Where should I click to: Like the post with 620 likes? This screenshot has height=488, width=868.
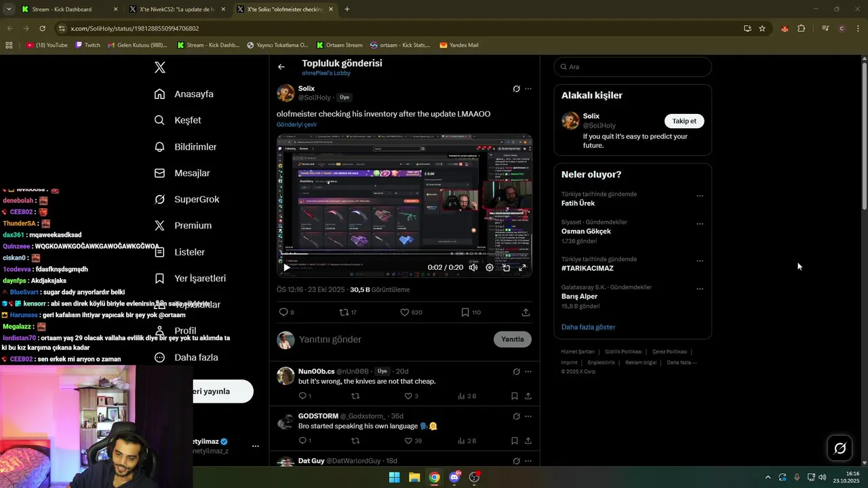(x=405, y=312)
